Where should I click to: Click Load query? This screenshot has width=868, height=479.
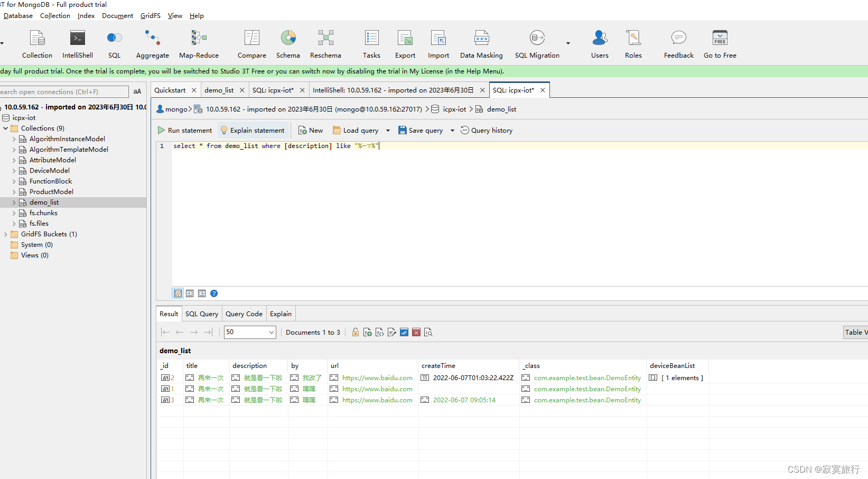pos(356,131)
